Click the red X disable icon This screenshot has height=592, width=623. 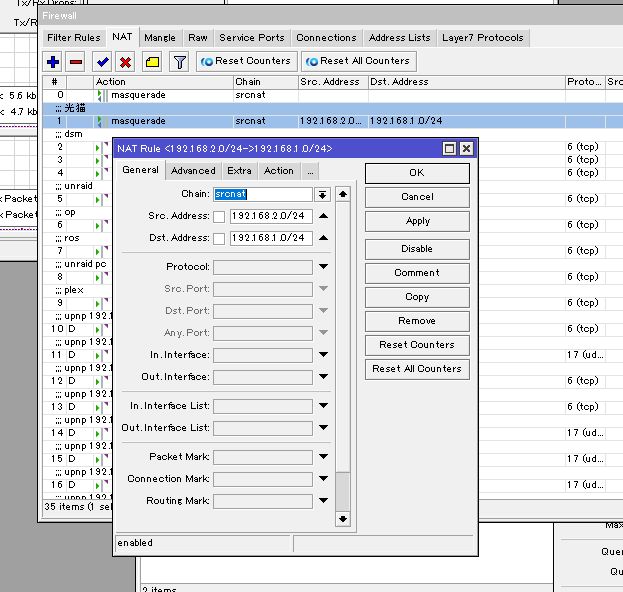pos(126,61)
